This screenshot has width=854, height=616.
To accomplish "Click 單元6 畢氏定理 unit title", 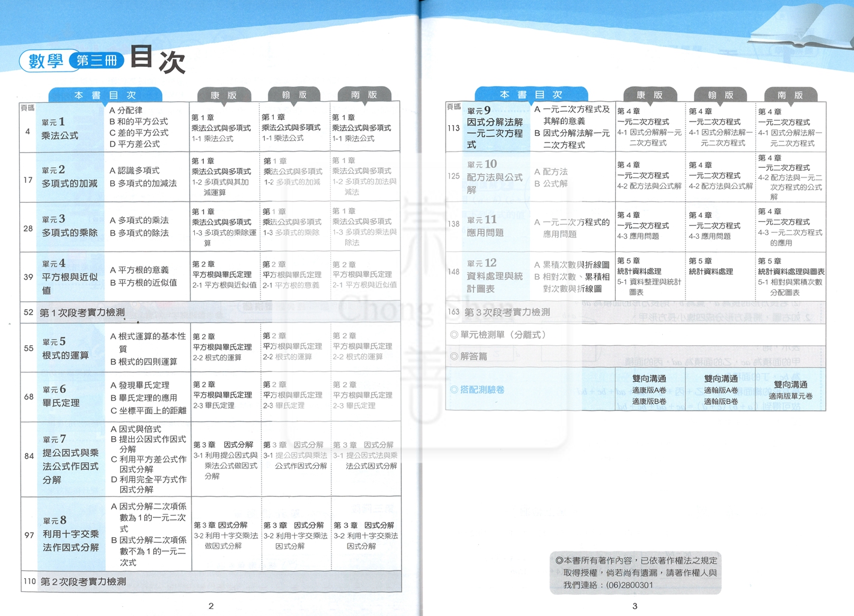I will pyautogui.click(x=61, y=396).
